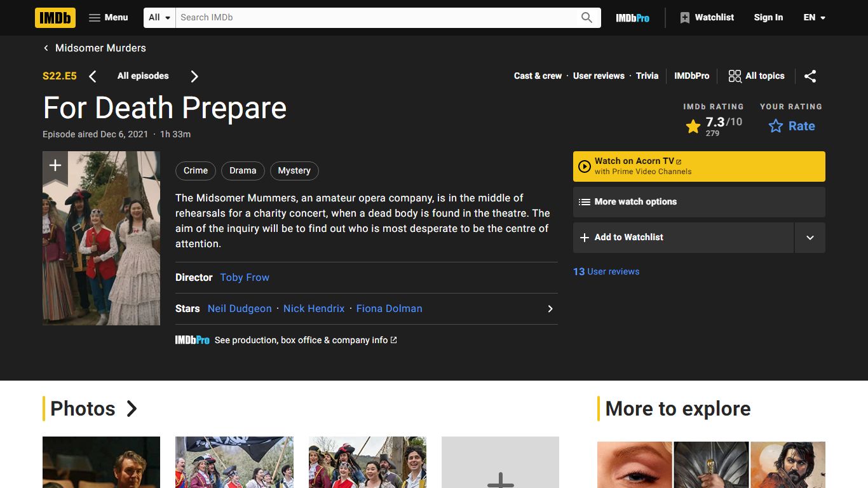The height and width of the screenshot is (488, 868).
Task: Open third photo of costumed group
Action: pos(367,463)
